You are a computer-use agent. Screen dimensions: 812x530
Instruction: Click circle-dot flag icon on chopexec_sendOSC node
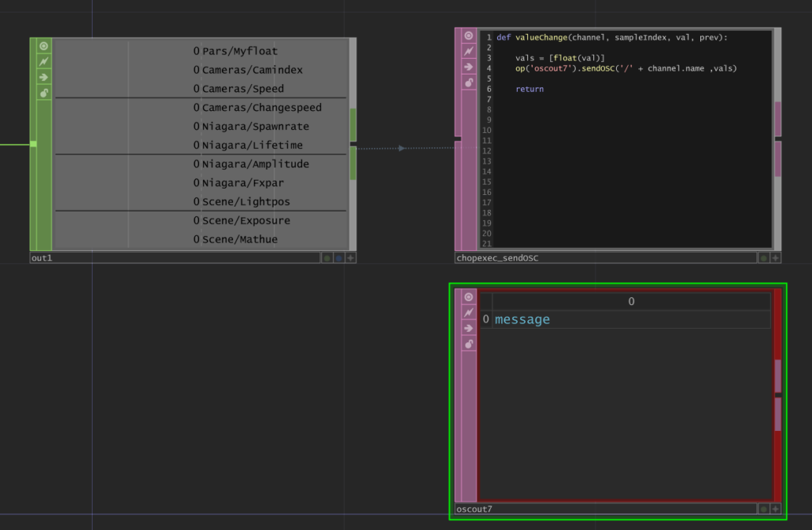[469, 36]
